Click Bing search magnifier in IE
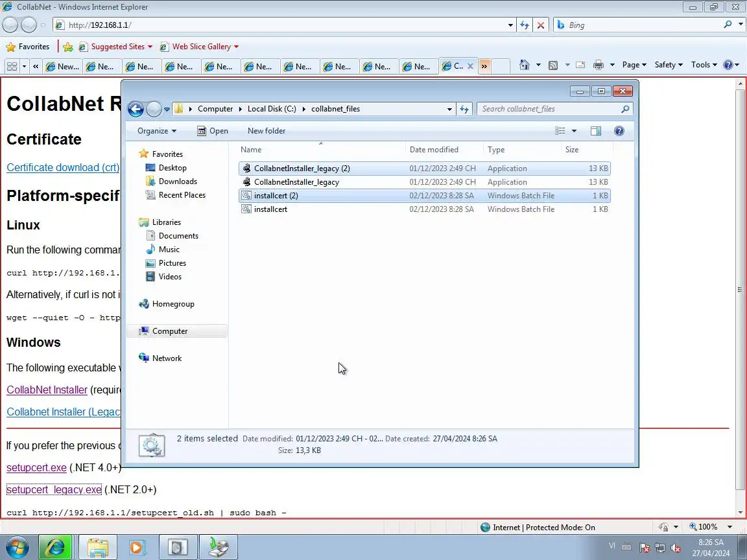 click(728, 24)
